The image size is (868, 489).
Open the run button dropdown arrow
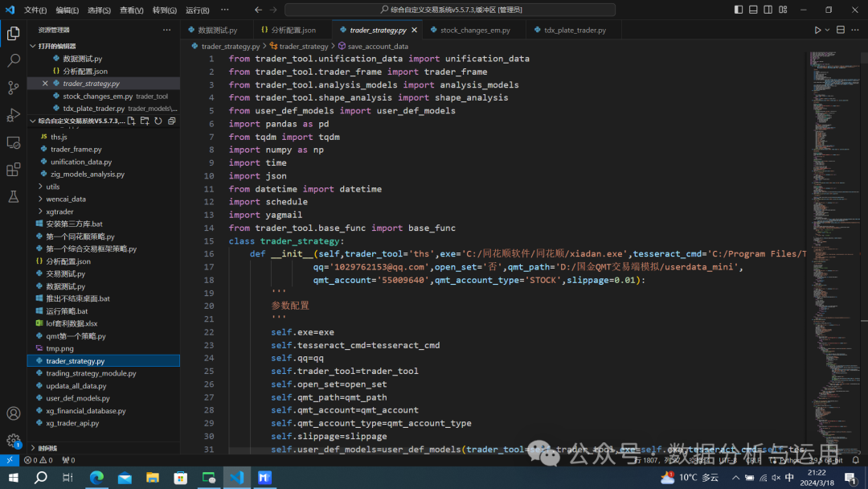pos(827,30)
